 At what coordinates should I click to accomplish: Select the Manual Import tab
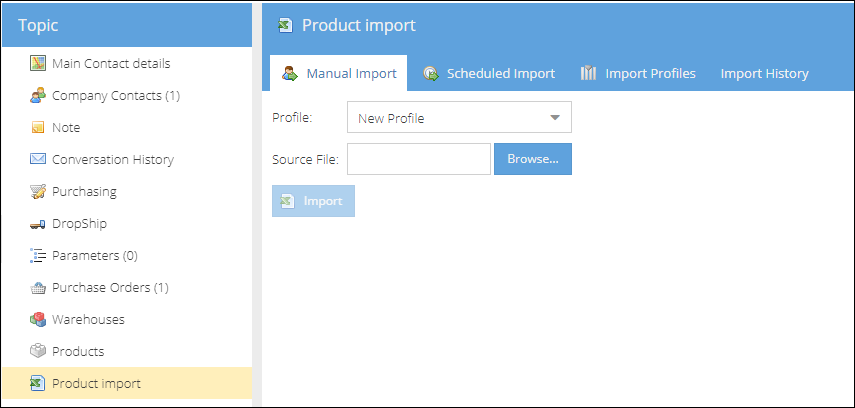pyautogui.click(x=339, y=74)
